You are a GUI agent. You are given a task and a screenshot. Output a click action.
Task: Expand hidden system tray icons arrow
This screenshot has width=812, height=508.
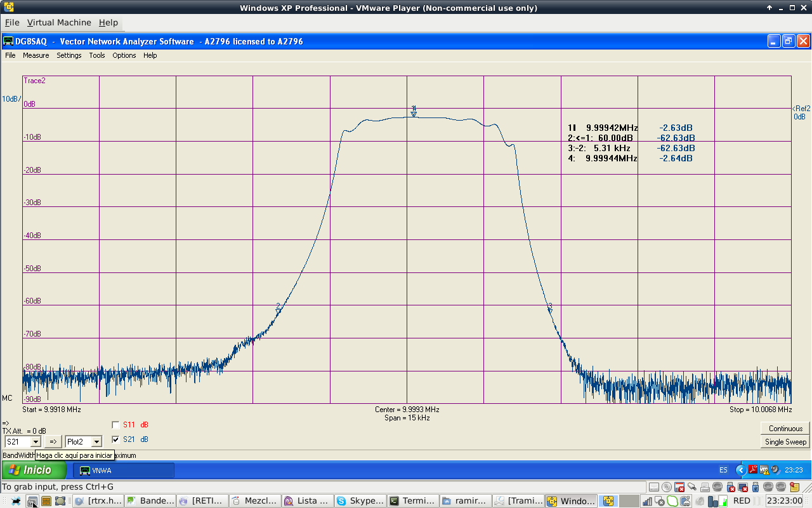[x=740, y=471]
